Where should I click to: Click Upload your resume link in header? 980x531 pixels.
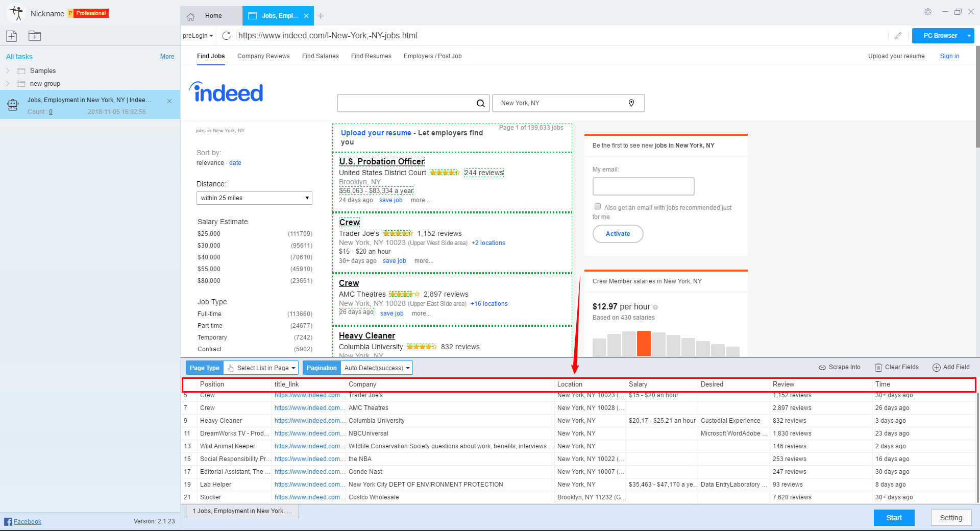click(896, 56)
